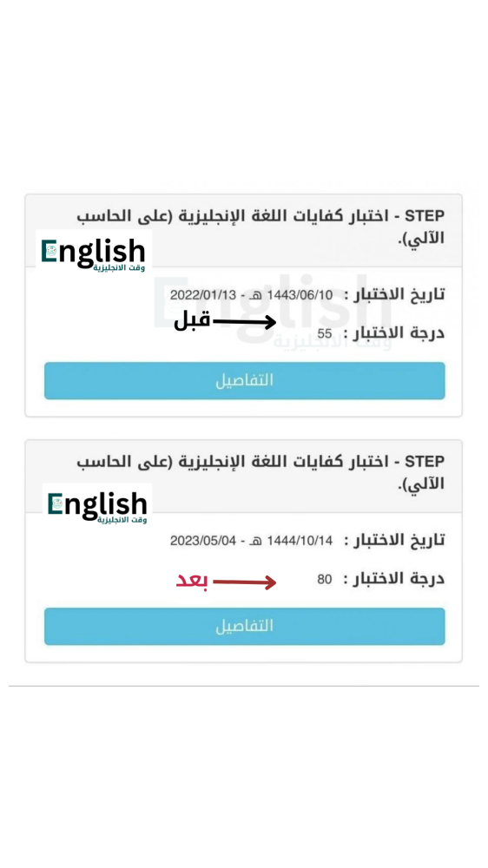The width and height of the screenshot is (488, 868).
Task: Click the black قبل label
Action: click(x=192, y=320)
